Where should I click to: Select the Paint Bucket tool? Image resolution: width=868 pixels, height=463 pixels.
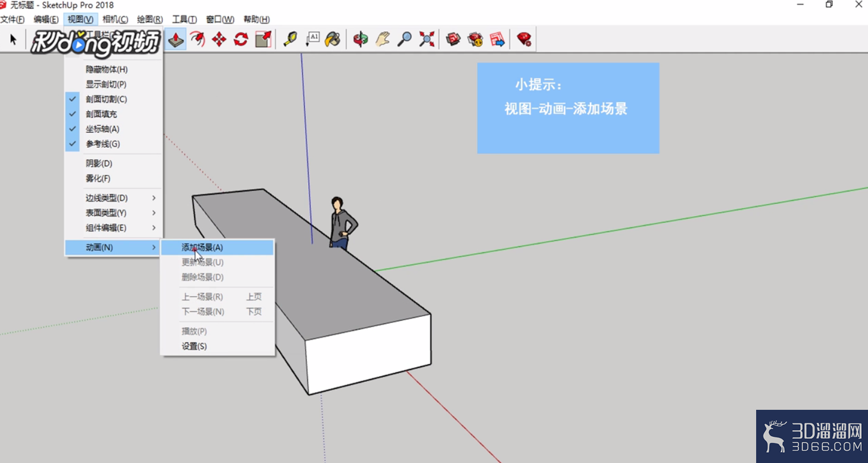333,39
